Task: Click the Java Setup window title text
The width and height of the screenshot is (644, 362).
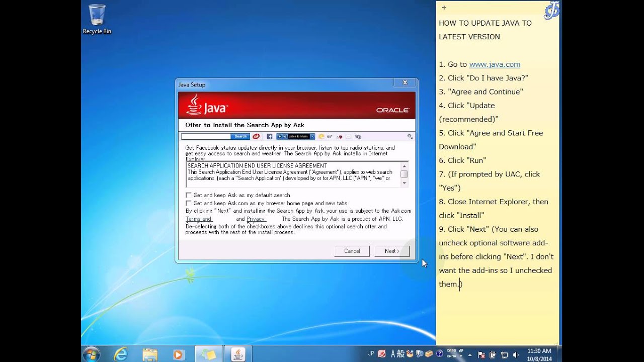Action: tap(192, 84)
